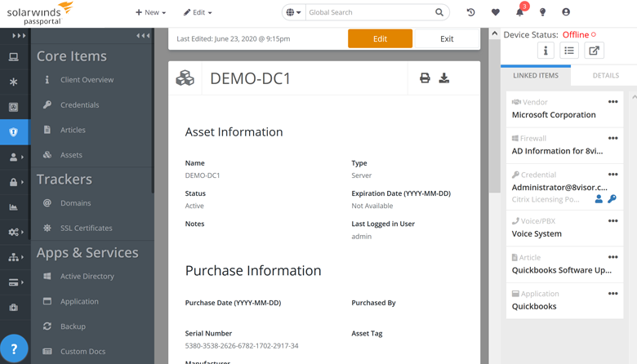Print the DEMO-DC1 asset
Viewport: 637px width, 364px height.
click(x=425, y=78)
